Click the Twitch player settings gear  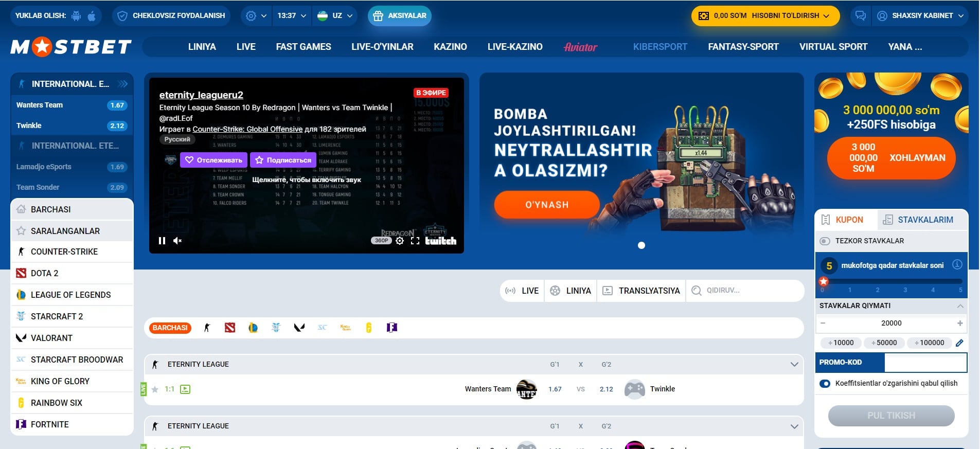tap(400, 241)
